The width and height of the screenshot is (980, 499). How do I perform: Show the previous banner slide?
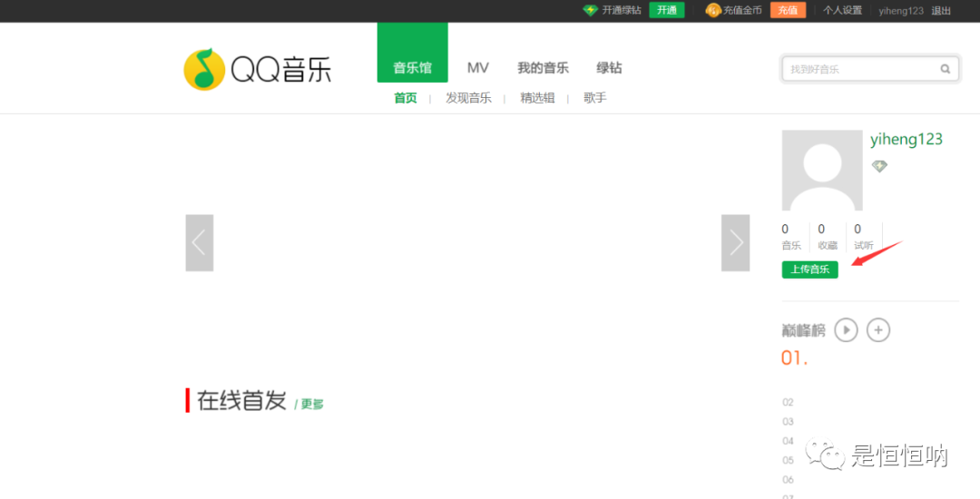click(x=200, y=243)
